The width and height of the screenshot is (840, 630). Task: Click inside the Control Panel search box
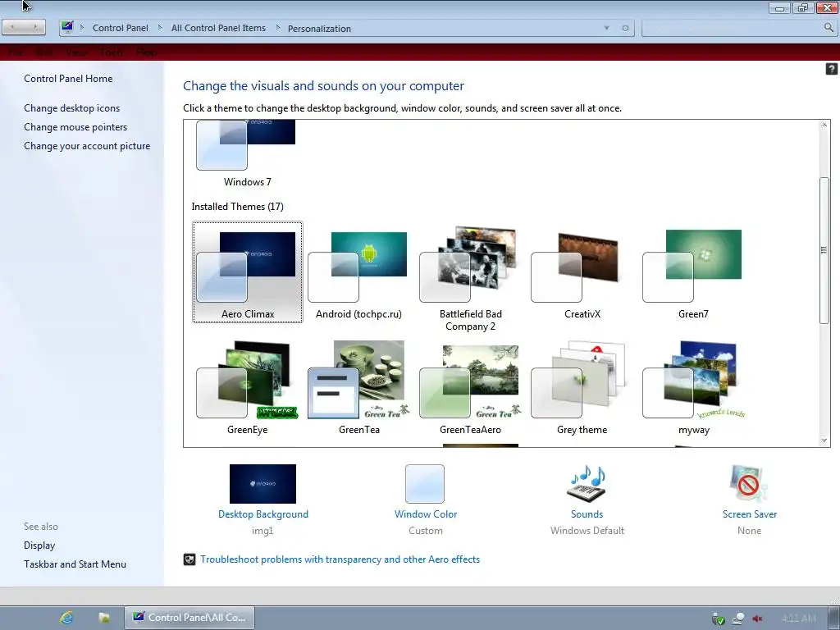[x=731, y=28]
